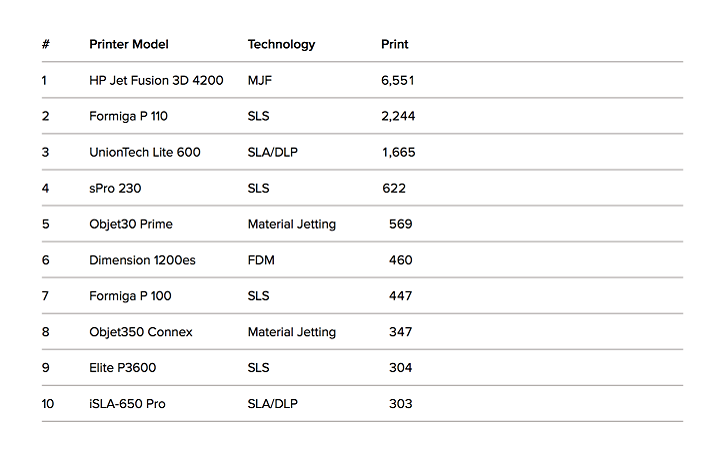Image resolution: width=720 pixels, height=460 pixels.
Task: Select the Formiga P 110 entry
Action: point(128,116)
